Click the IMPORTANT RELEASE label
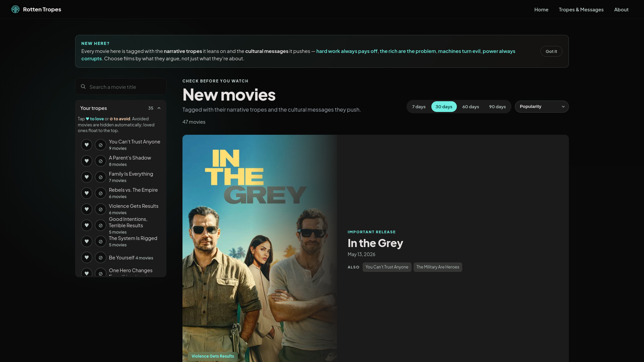 tap(372, 232)
